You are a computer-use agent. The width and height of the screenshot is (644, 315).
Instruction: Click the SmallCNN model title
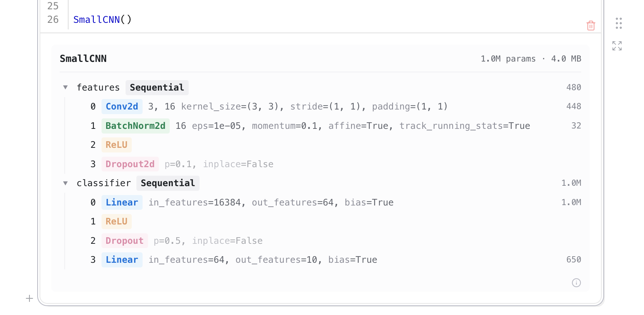83,58
